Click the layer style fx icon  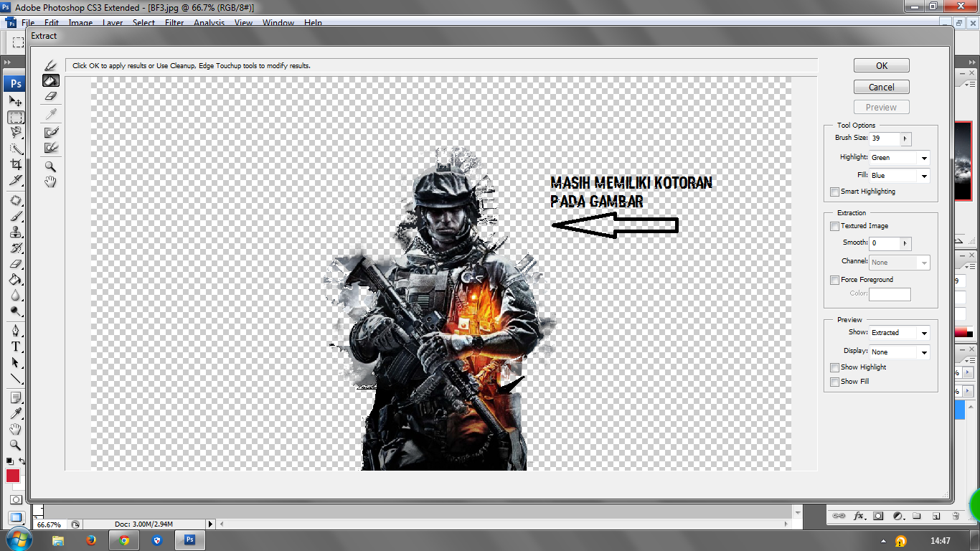click(x=859, y=516)
